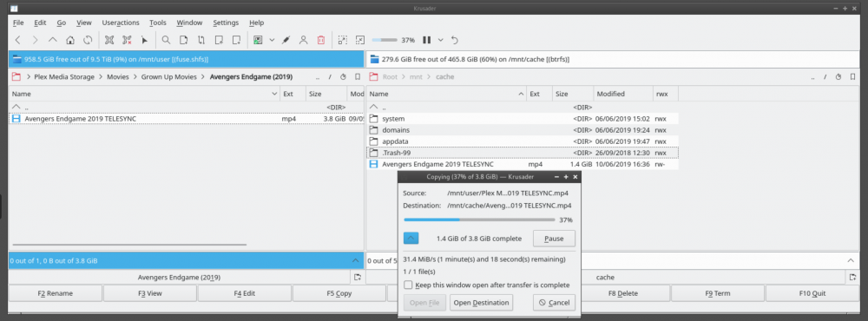Collapse copy dialog details with blue arrow
868x321 pixels.
[411, 239]
